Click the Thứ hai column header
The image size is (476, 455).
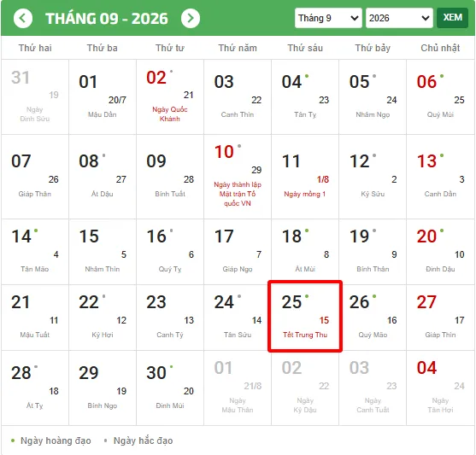35,48
